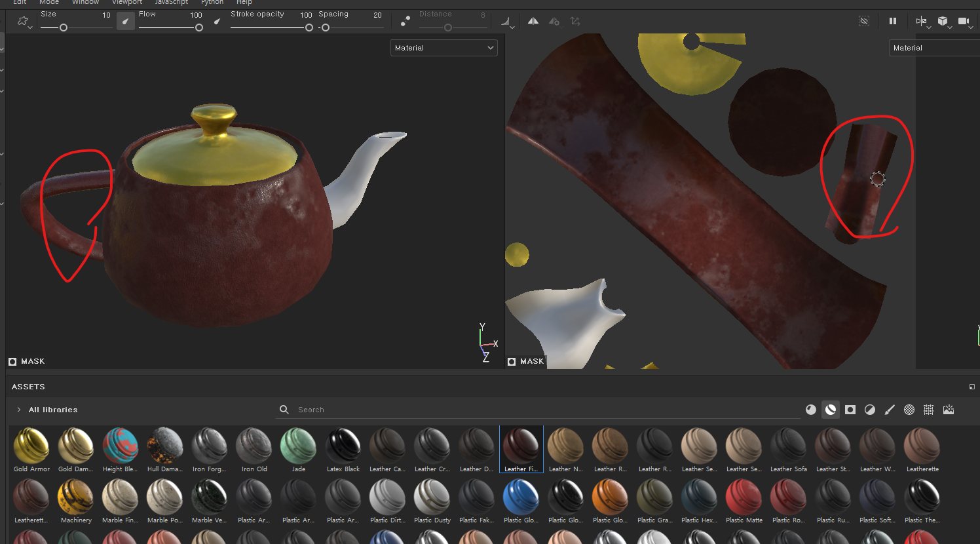This screenshot has width=980, height=544.
Task: Click the ASSETS panel title
Action: [x=28, y=387]
